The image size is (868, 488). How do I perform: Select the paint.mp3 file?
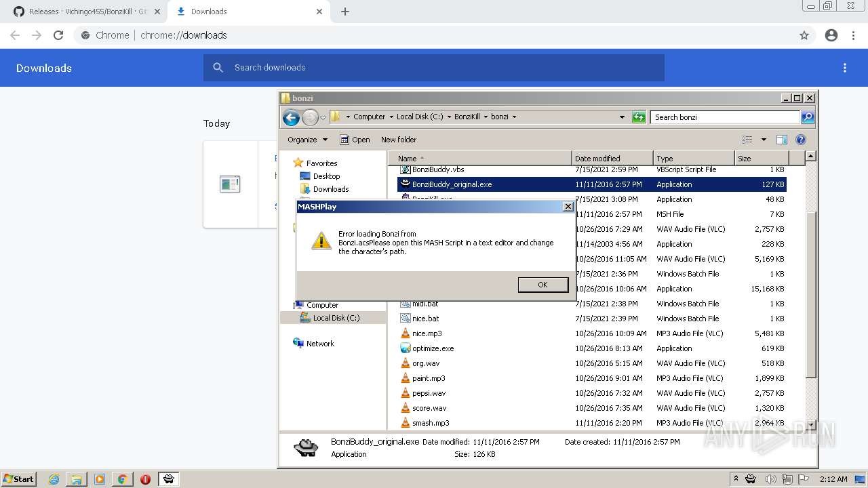[429, 378]
